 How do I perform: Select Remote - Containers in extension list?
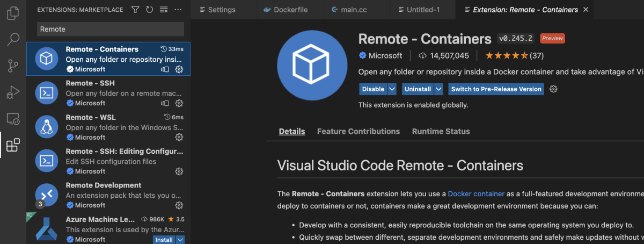pyautogui.click(x=108, y=59)
